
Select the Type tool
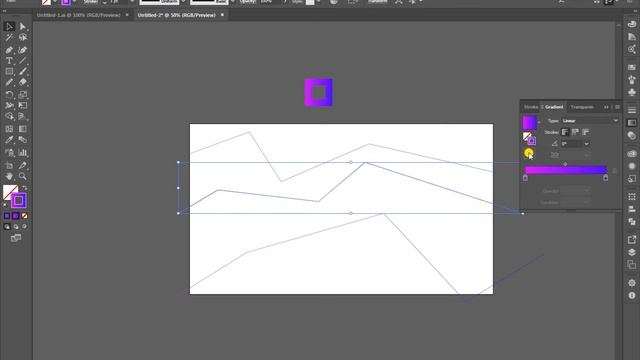(x=9, y=61)
